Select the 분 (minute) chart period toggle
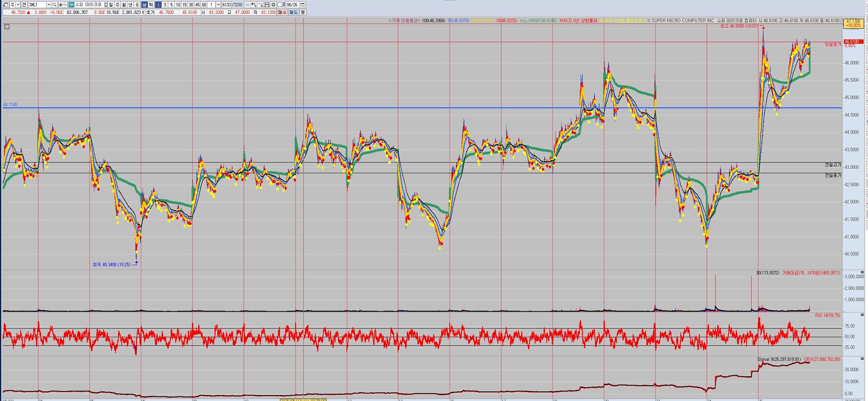The width and height of the screenshot is (868, 401). pyautogui.click(x=144, y=5)
